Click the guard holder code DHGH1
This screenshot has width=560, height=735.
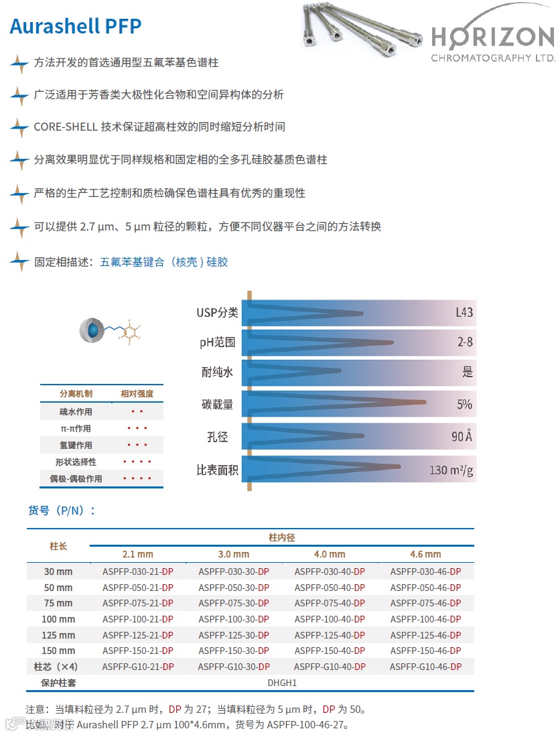coord(282,683)
